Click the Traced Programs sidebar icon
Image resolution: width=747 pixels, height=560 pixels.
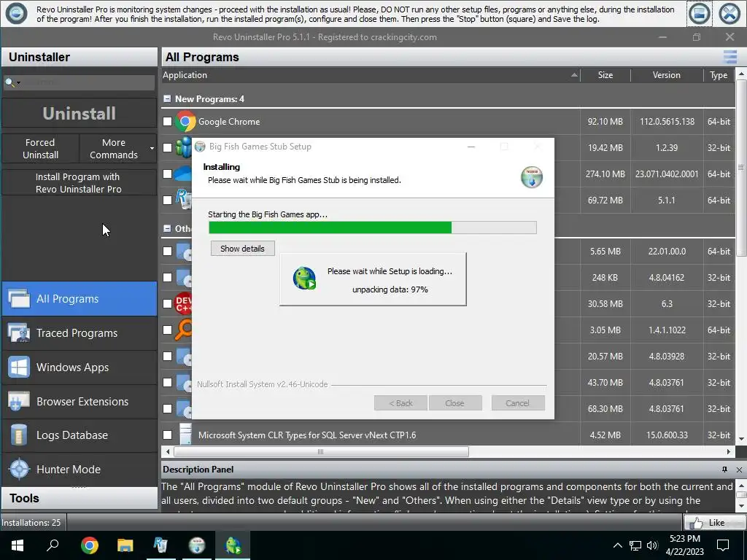(18, 332)
